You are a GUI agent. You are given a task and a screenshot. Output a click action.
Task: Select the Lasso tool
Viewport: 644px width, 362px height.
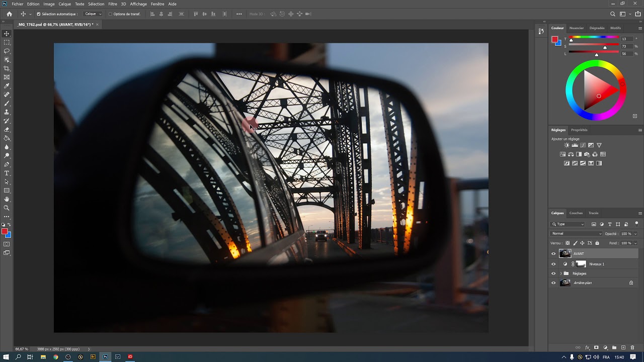(x=7, y=51)
